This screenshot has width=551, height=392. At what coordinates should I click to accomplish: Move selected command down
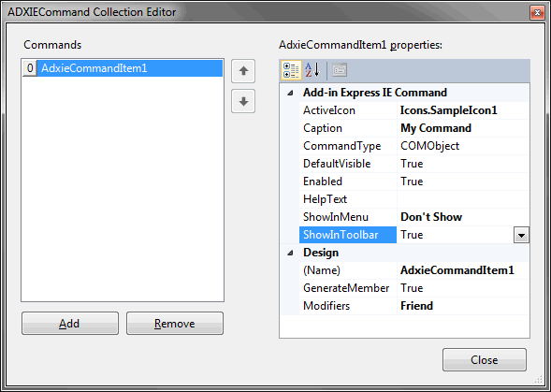[243, 101]
